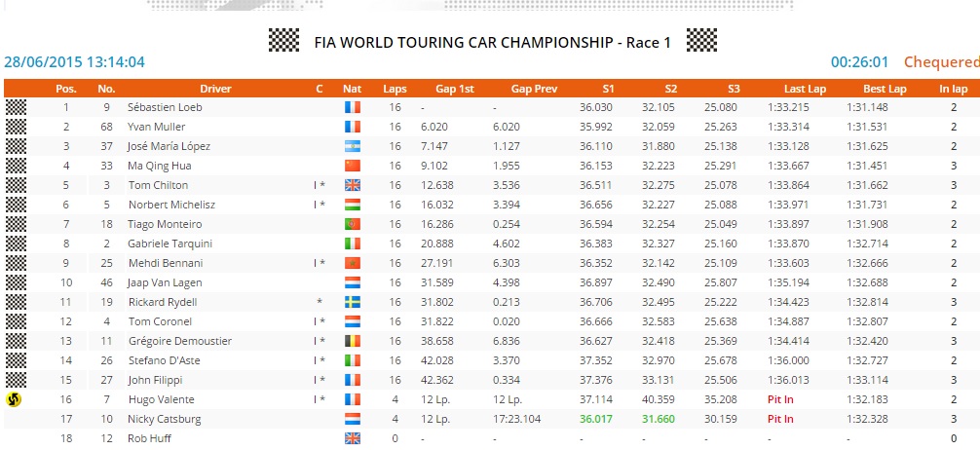Click the Pos. column header
Image resolution: width=980 pixels, height=450 pixels.
pyautogui.click(x=66, y=89)
